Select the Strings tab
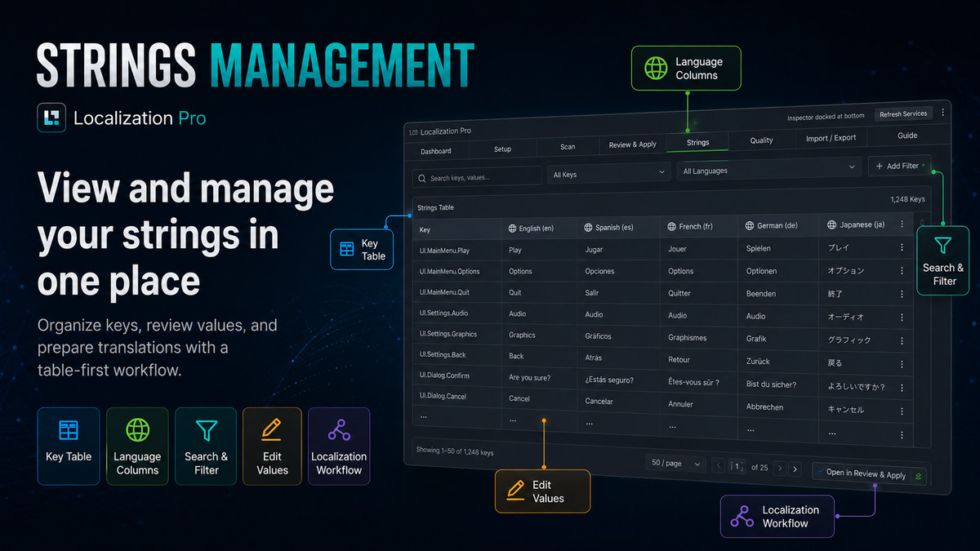Viewport: 980px width, 551px height. coord(697,142)
